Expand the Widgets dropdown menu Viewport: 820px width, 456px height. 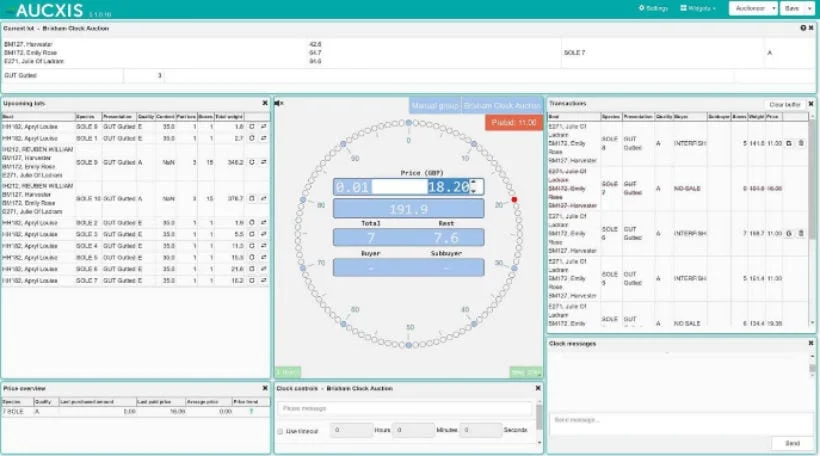click(x=698, y=8)
